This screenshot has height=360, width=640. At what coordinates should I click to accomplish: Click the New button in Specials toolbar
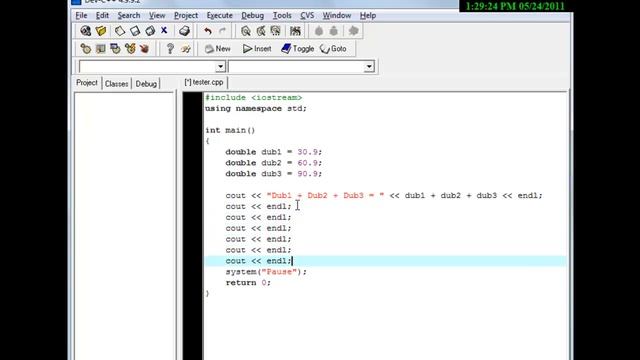tap(218, 49)
